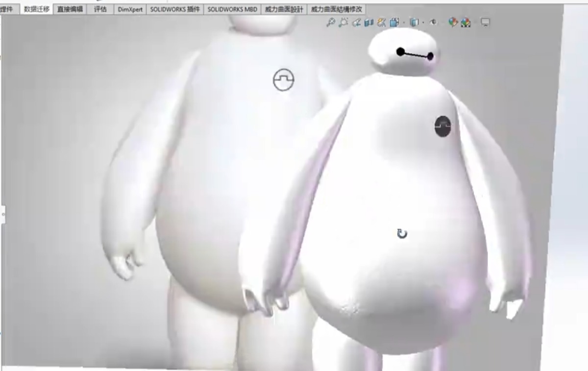Expand the Hide/Show Items dropdown arrow
Screen dimensions: 588x371
point(423,23)
